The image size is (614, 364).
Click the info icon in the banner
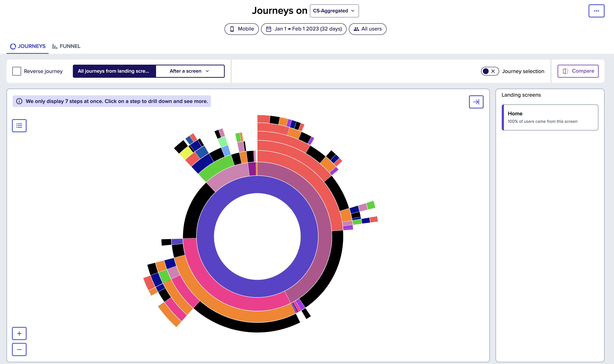[19, 101]
